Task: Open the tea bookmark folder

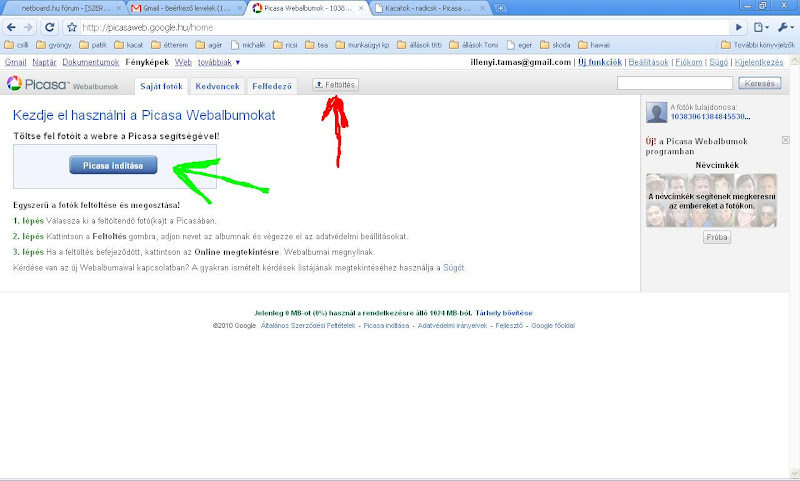Action: point(316,45)
